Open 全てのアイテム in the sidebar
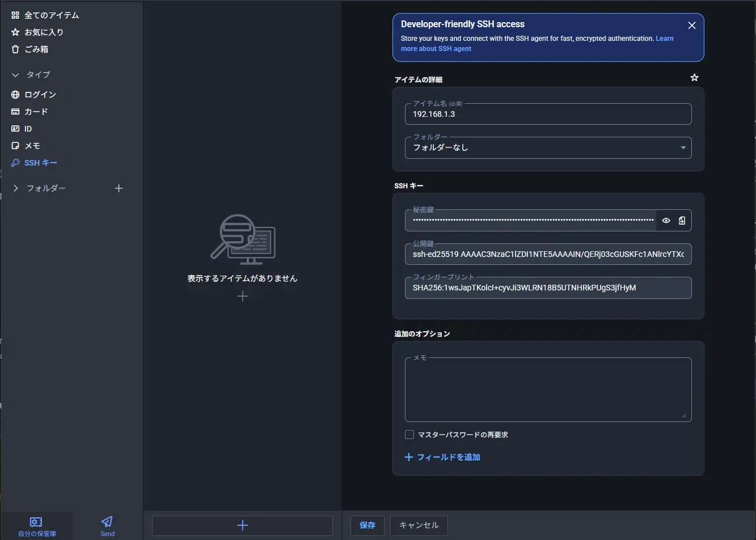The width and height of the screenshot is (756, 540). click(45, 15)
